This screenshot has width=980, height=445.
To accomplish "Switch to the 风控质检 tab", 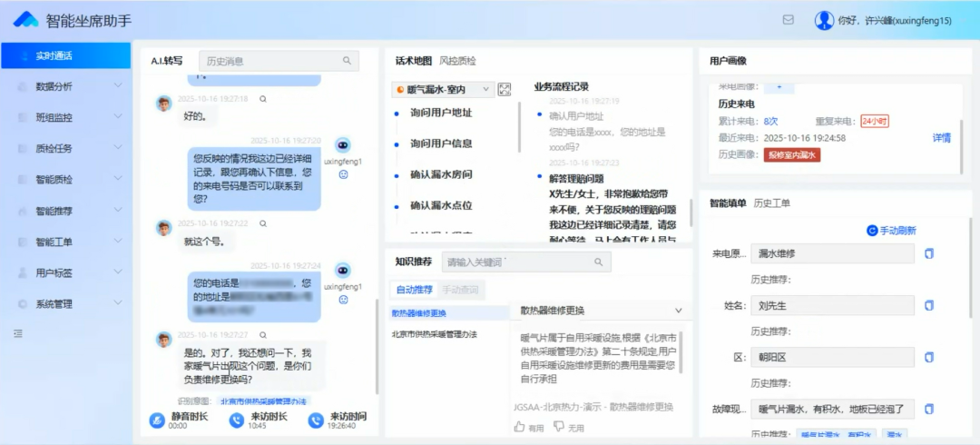I will [x=457, y=61].
